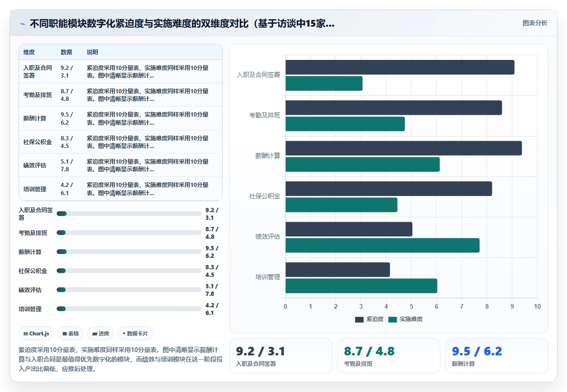567x392 pixels.
Task: Click the 薪酬计算 progress bar
Action: point(129,252)
